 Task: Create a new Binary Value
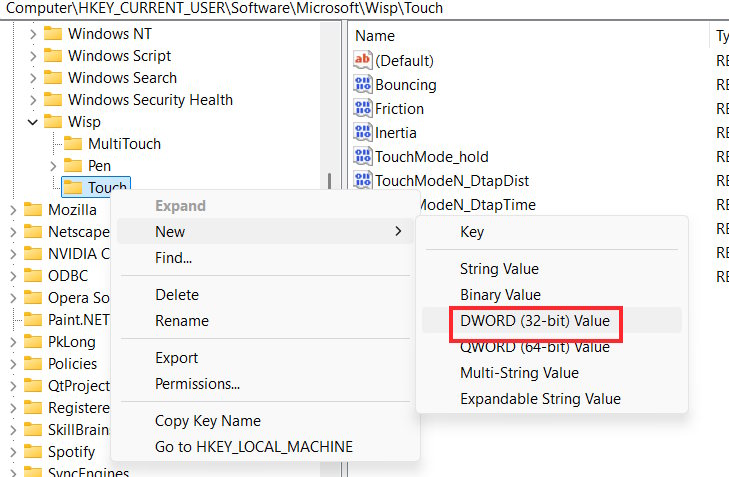pos(552,295)
